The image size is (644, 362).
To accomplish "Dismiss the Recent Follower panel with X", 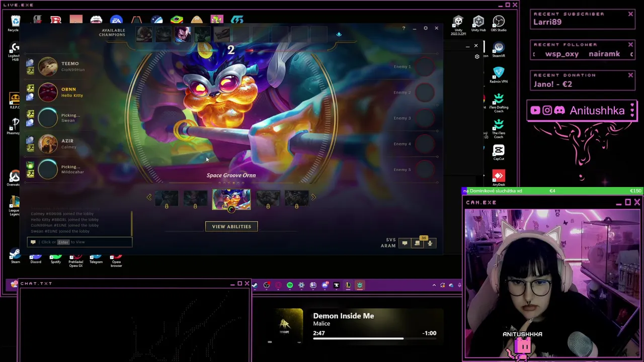I will click(x=630, y=44).
